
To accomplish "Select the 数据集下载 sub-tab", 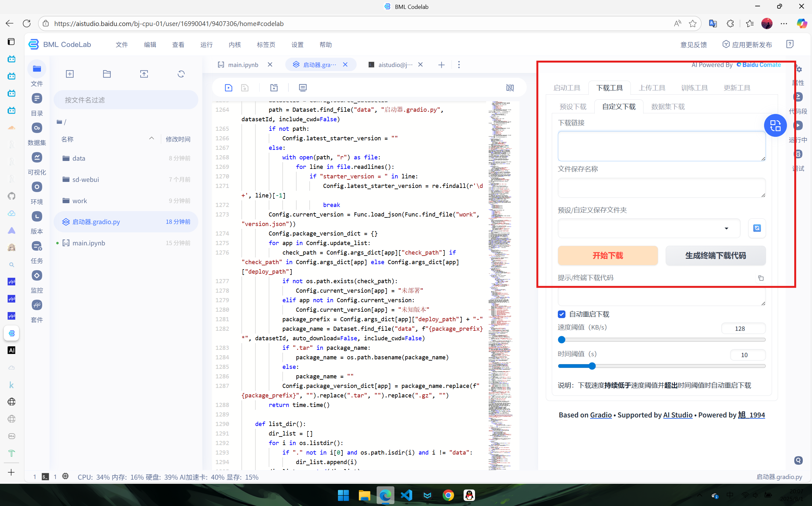I will [668, 107].
